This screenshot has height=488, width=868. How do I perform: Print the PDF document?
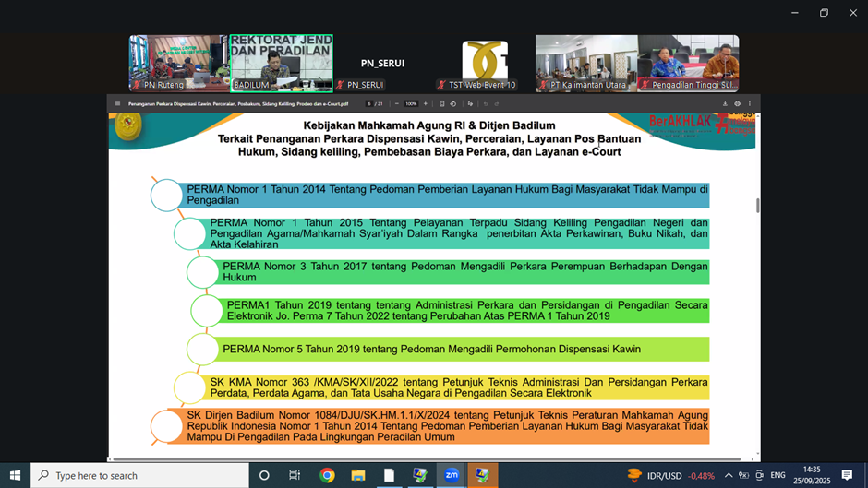(x=737, y=104)
